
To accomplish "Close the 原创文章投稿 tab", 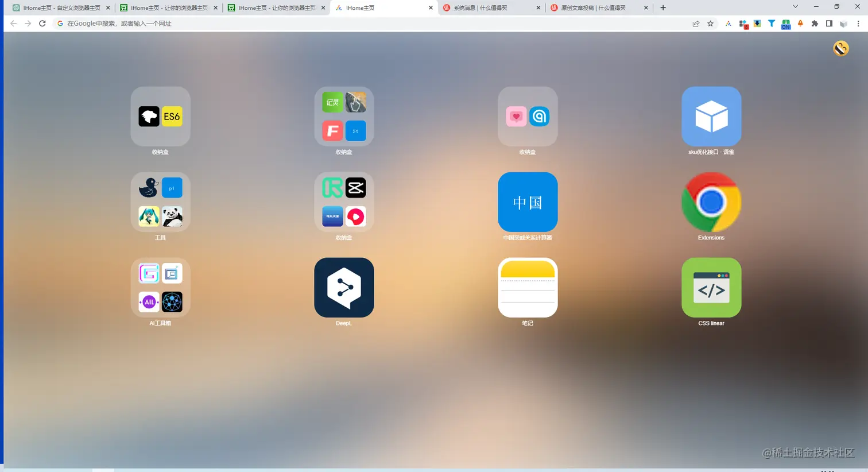I will point(646,8).
